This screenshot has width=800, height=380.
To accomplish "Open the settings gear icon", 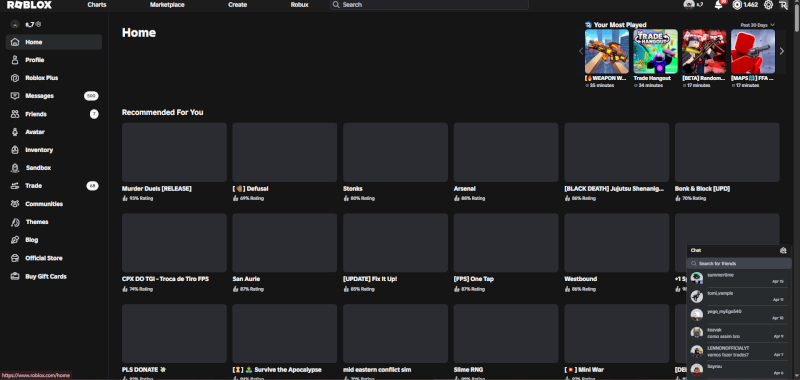I will [768, 5].
